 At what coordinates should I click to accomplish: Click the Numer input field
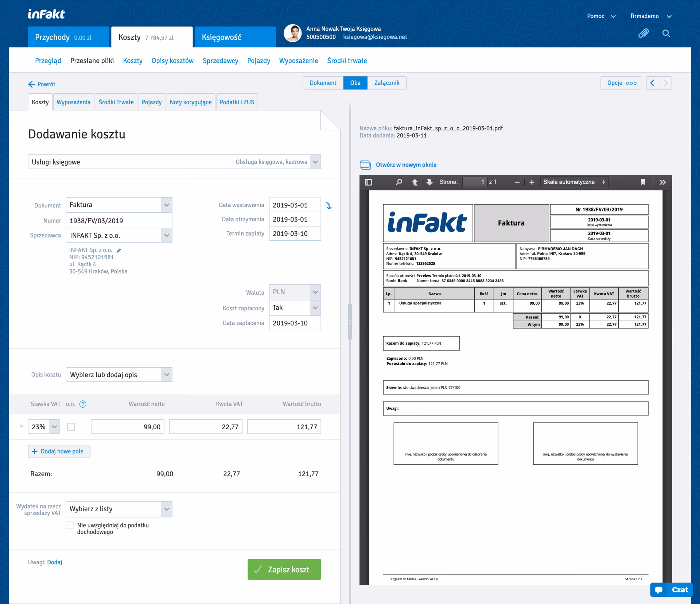(x=118, y=221)
